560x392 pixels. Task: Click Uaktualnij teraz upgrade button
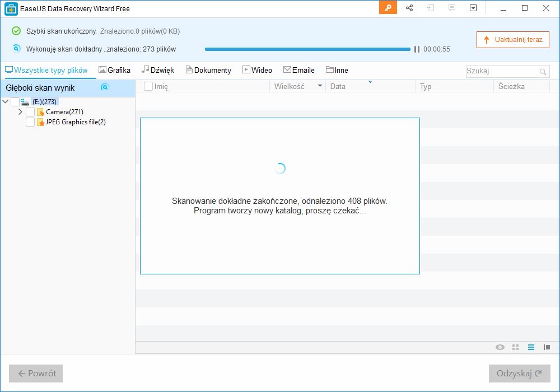(x=513, y=40)
